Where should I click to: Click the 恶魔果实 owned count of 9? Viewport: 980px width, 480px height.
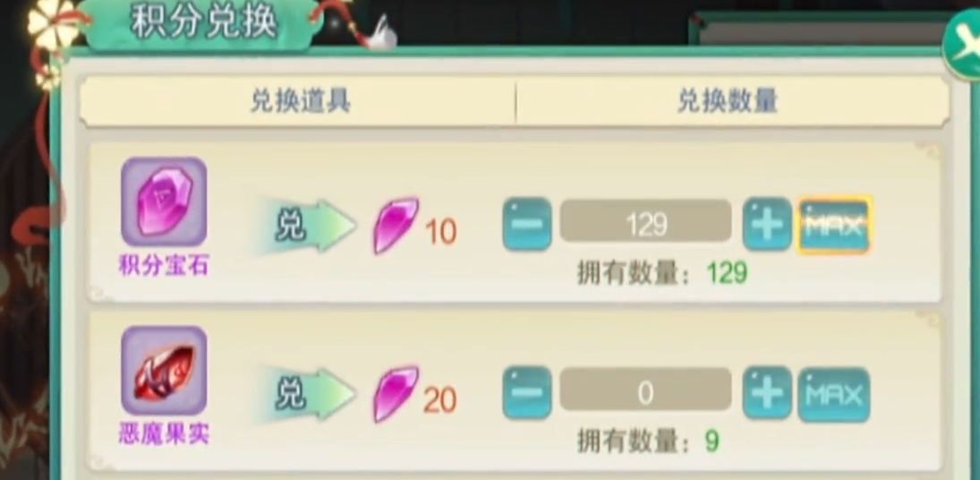click(712, 441)
